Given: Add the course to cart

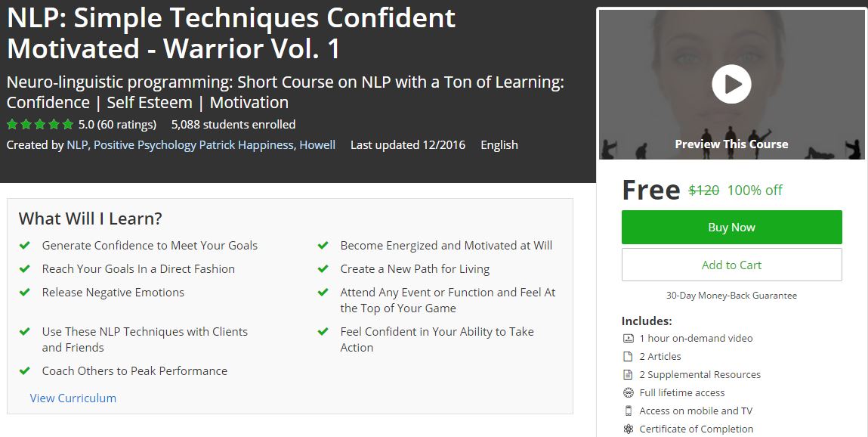Looking at the screenshot, I should click(x=731, y=265).
